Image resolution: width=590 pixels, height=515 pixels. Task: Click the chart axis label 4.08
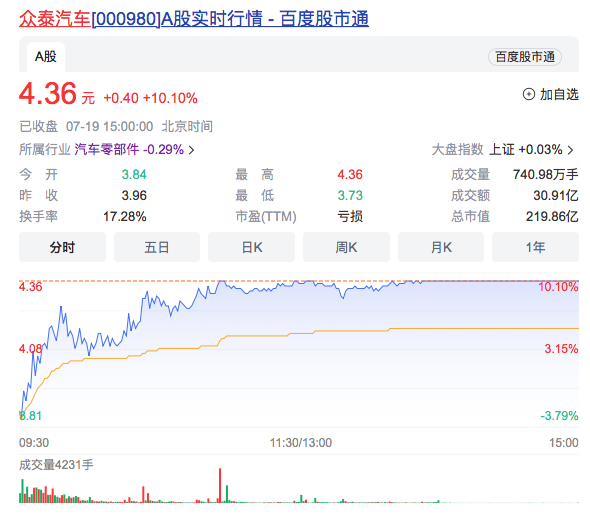[30, 349]
